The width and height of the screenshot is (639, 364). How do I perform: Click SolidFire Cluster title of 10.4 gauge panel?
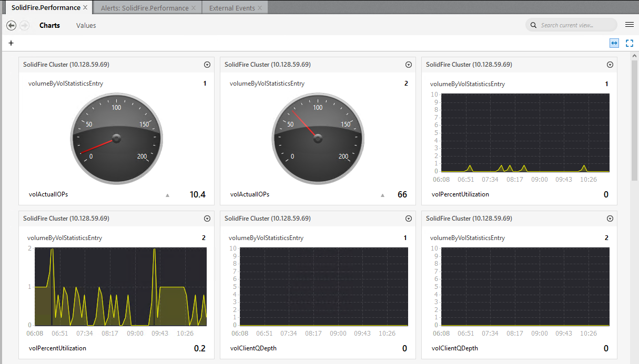pyautogui.click(x=66, y=65)
